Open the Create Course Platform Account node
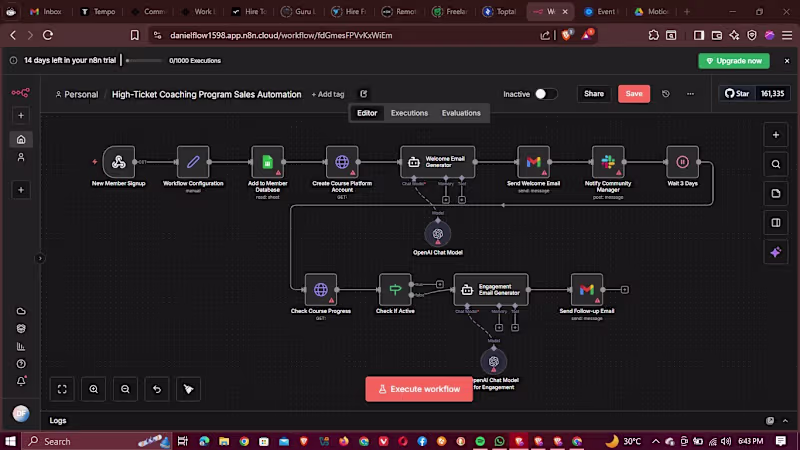 click(342, 162)
